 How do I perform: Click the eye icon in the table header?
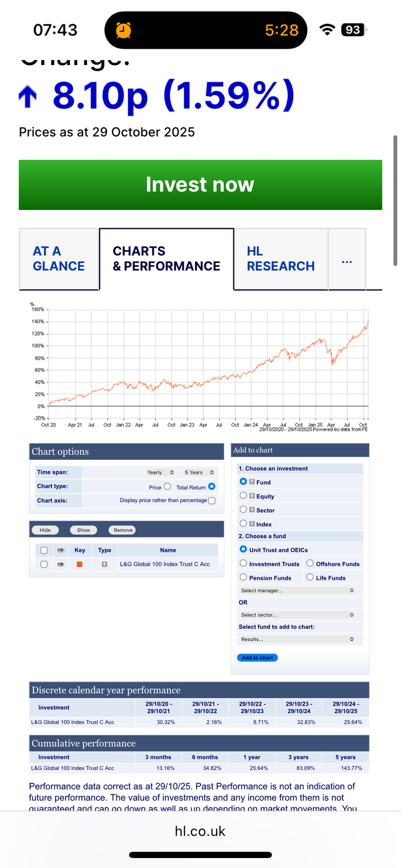pyautogui.click(x=61, y=550)
